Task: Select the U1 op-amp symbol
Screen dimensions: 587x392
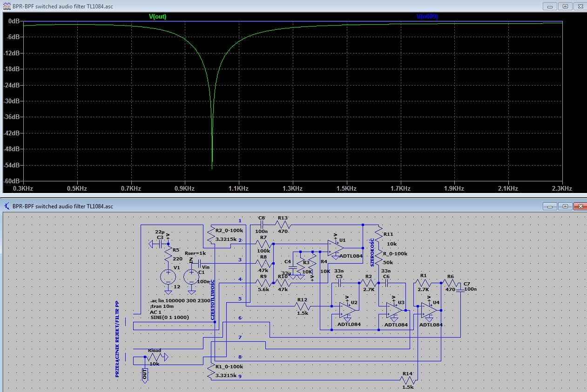Action: point(335,248)
